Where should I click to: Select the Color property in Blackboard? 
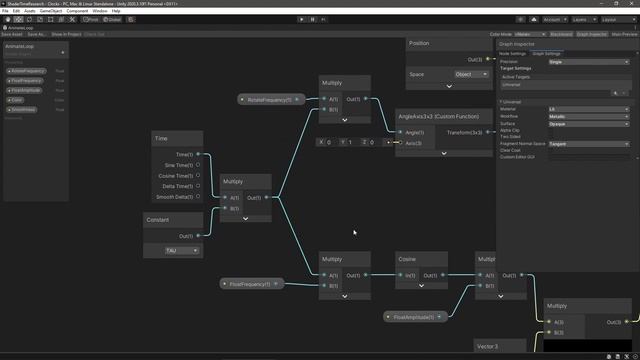click(x=16, y=100)
